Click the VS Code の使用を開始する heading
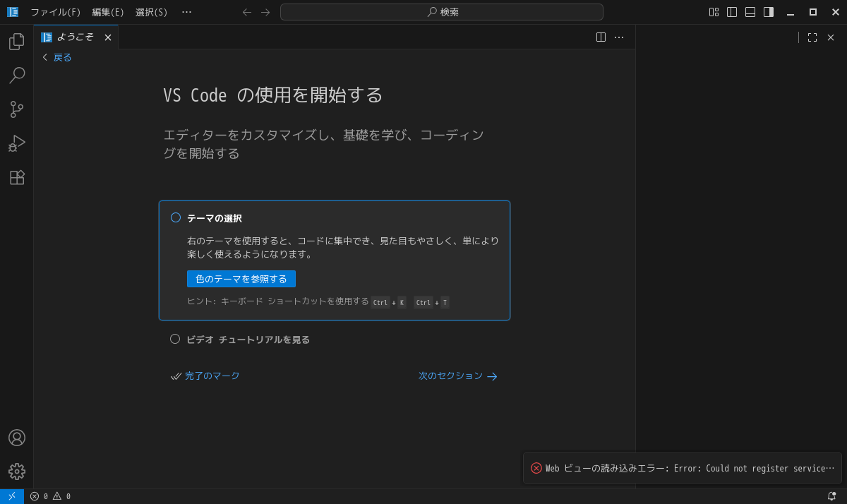Viewport: 847px width, 504px height. pyautogui.click(x=273, y=95)
